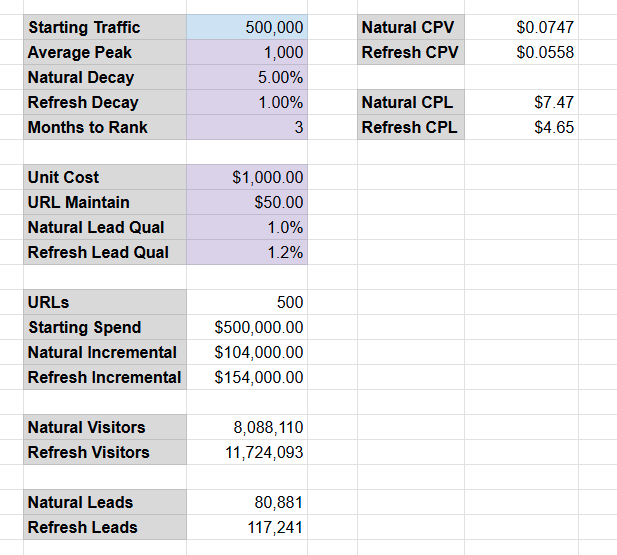Select the Refresh Leads value 117,241

click(247, 528)
